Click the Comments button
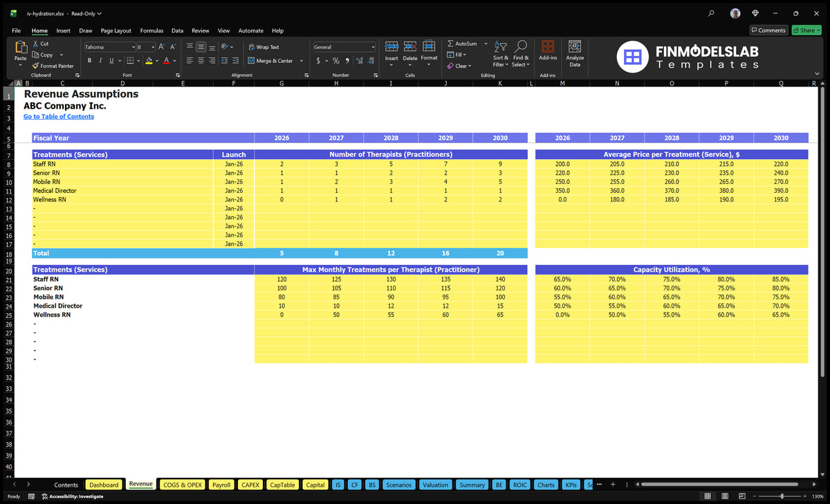The image size is (830, 504). pyautogui.click(x=768, y=30)
